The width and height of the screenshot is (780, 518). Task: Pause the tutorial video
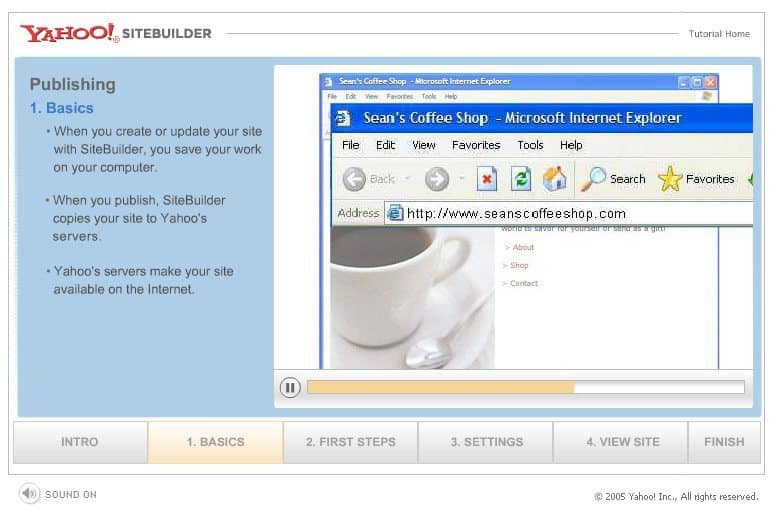click(x=290, y=387)
